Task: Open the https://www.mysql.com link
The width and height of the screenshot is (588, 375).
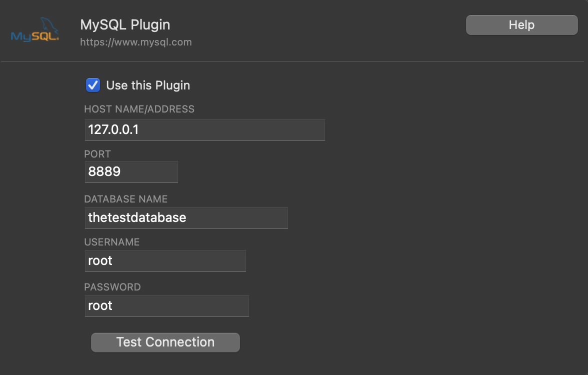Action: click(x=136, y=42)
